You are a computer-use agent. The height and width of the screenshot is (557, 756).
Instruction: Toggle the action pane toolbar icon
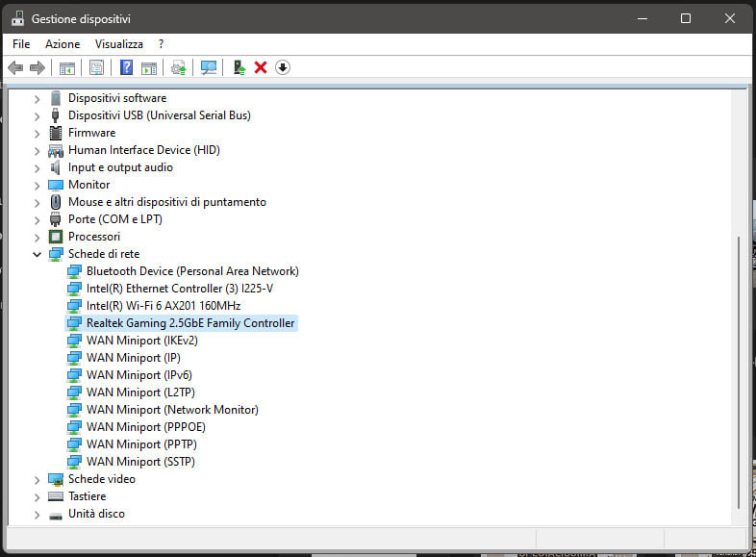tap(149, 67)
